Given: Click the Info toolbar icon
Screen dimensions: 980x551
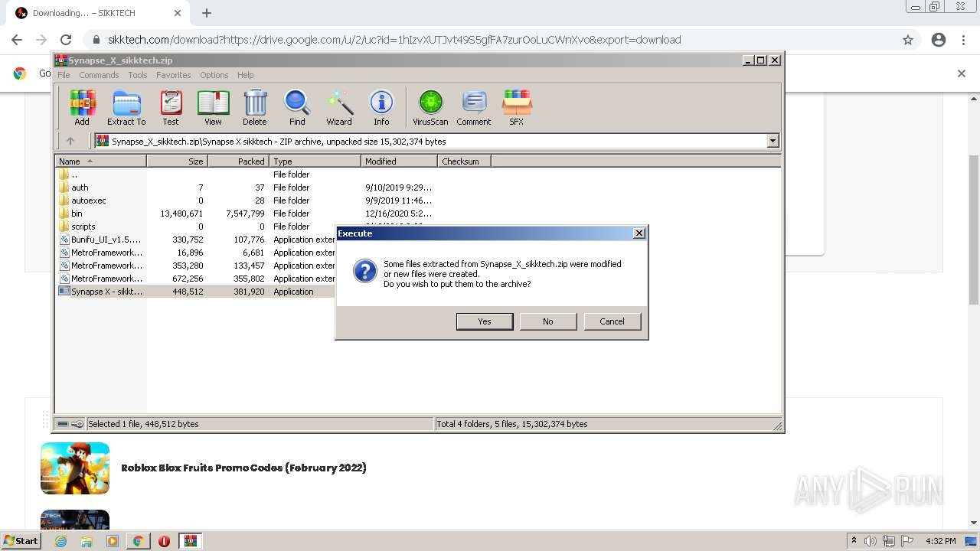Looking at the screenshot, I should click(381, 107).
